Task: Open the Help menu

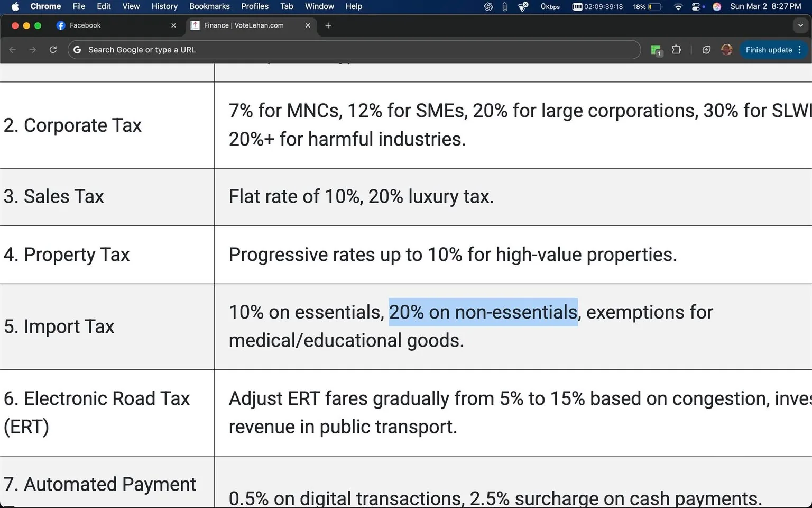Action: pyautogui.click(x=354, y=6)
